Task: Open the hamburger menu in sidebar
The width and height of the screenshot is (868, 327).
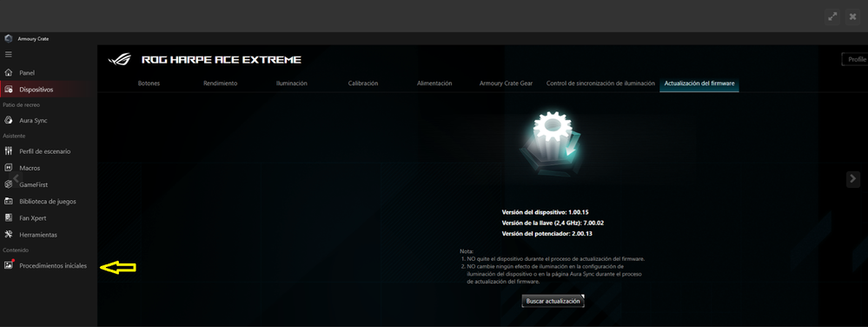Action: (x=9, y=54)
